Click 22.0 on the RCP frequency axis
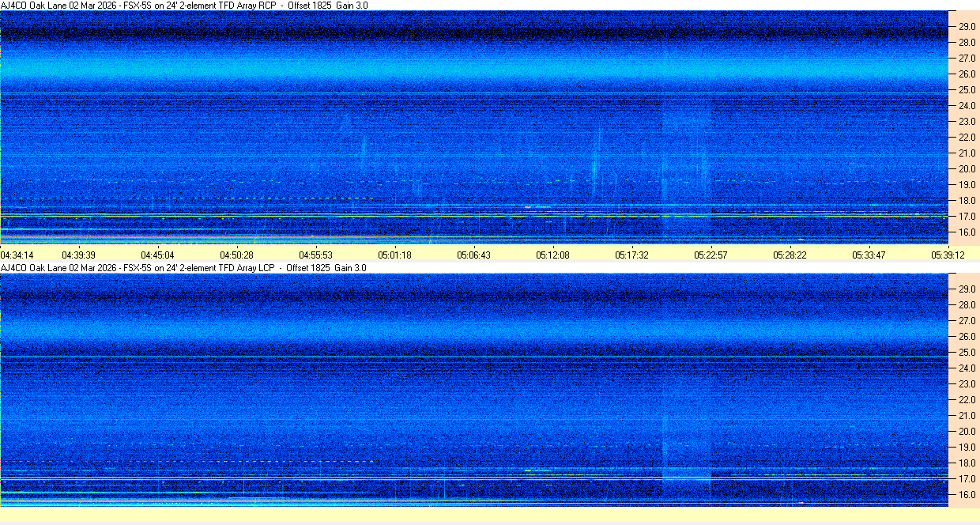980x525 pixels. tap(967, 138)
